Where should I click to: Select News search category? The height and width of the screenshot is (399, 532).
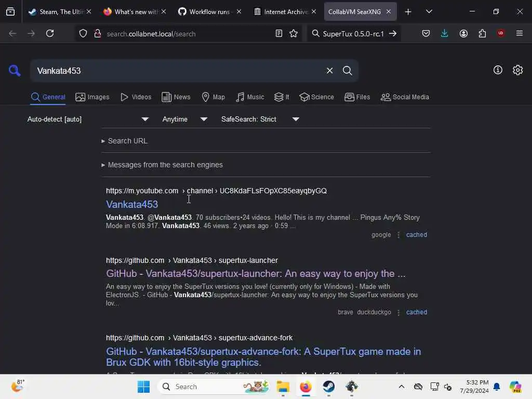176,97
